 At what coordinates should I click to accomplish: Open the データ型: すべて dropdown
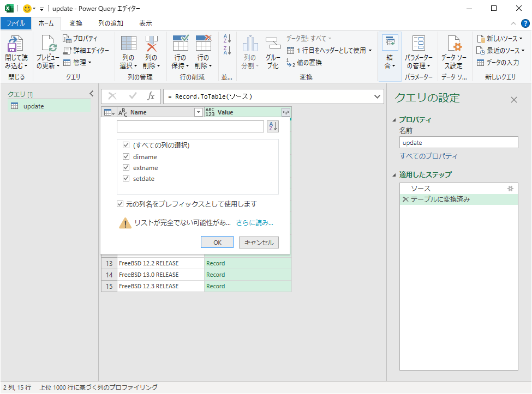point(308,38)
